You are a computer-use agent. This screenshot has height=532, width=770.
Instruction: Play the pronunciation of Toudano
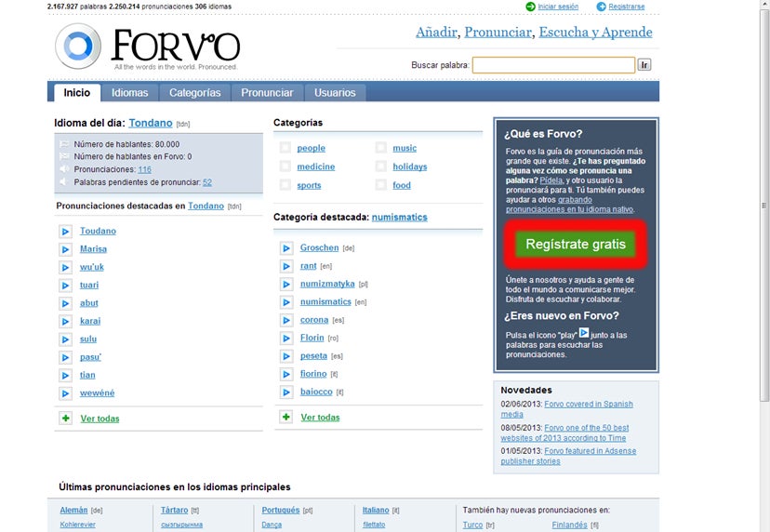point(65,232)
